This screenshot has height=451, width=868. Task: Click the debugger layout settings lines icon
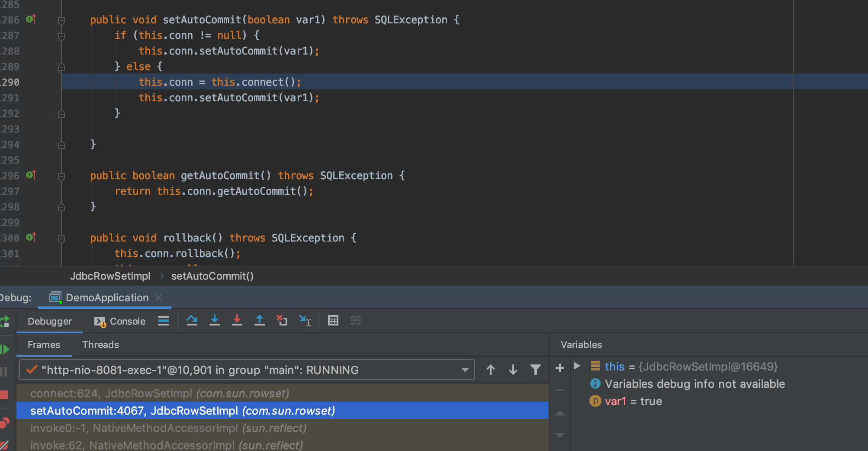pos(164,321)
